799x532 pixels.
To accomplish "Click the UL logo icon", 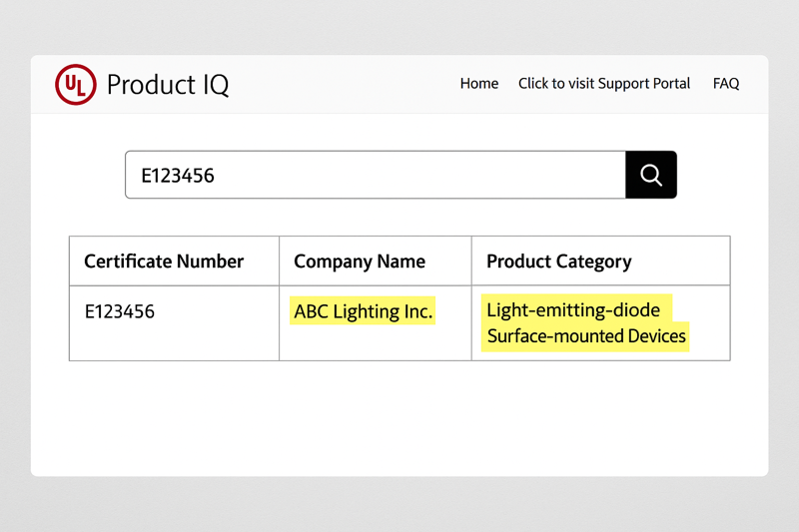I will click(x=76, y=85).
